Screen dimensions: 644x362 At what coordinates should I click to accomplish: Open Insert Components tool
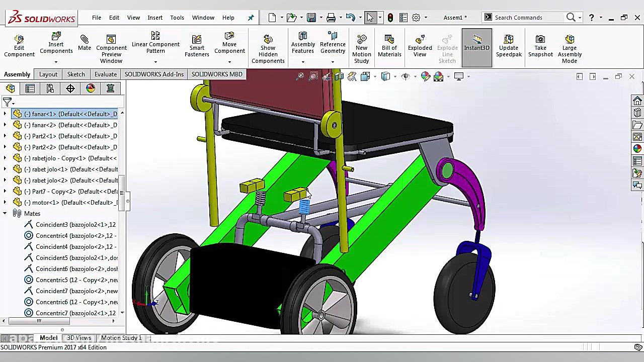[56, 43]
